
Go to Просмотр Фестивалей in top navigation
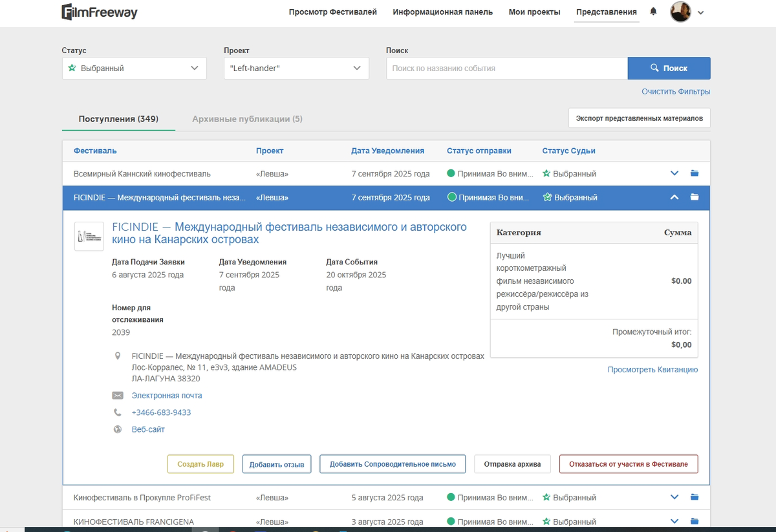pos(333,12)
